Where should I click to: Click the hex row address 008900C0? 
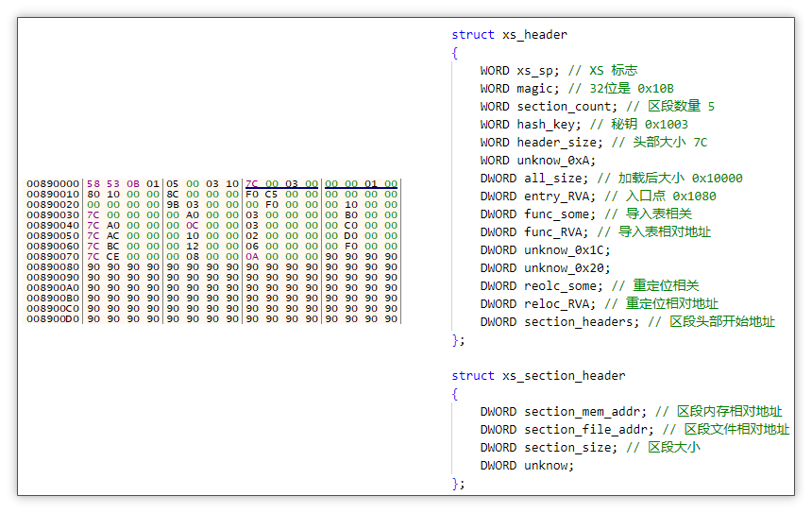pyautogui.click(x=53, y=308)
